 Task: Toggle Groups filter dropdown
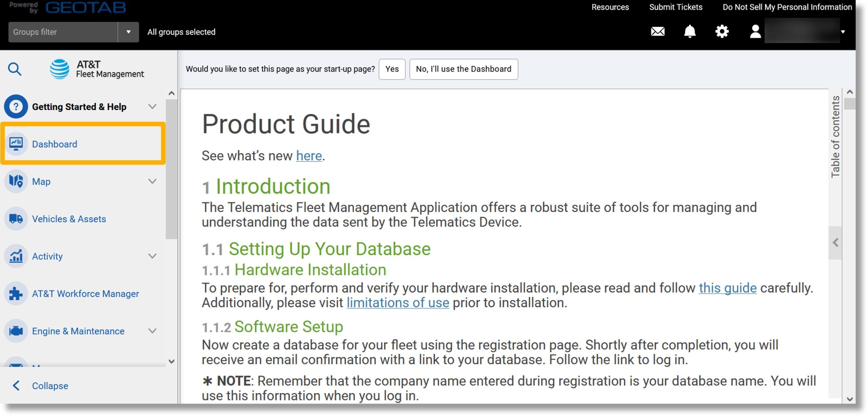pos(128,32)
